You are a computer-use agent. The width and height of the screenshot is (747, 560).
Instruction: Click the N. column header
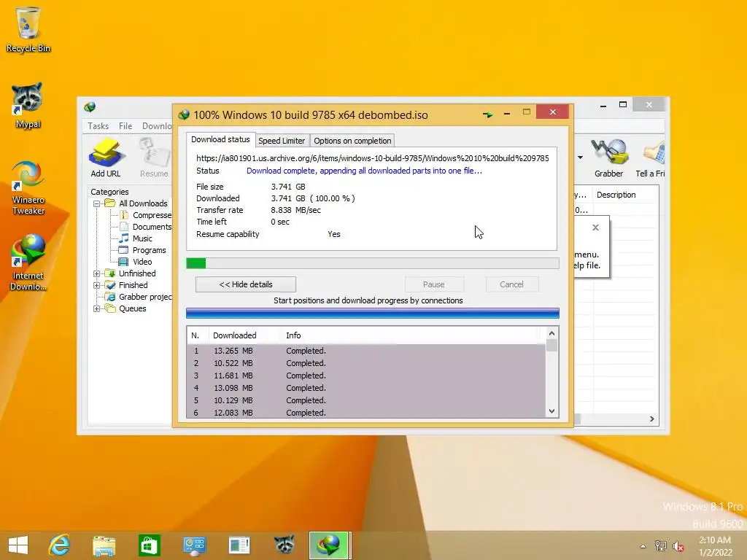pos(197,335)
